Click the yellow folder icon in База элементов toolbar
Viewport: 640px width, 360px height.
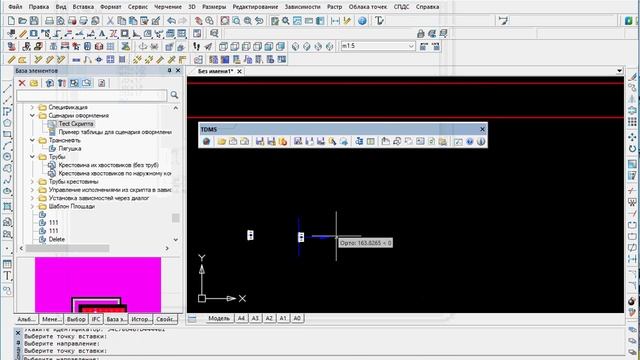pos(34,83)
